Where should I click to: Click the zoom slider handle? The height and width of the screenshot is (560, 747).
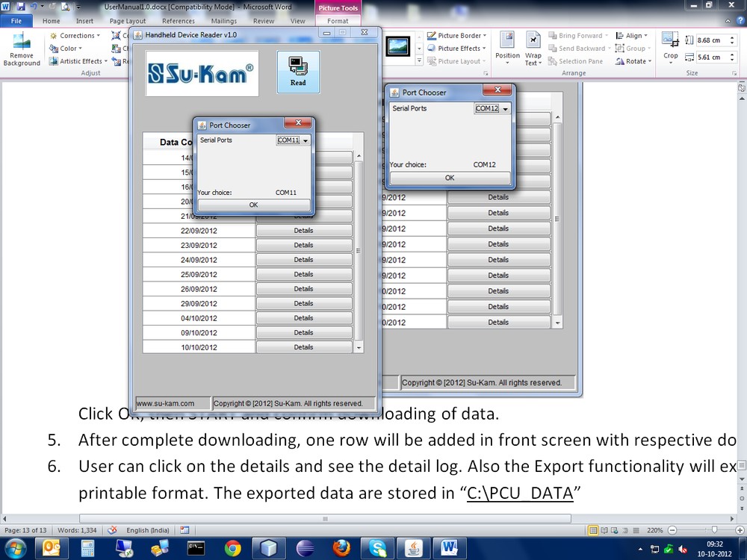[x=713, y=530]
